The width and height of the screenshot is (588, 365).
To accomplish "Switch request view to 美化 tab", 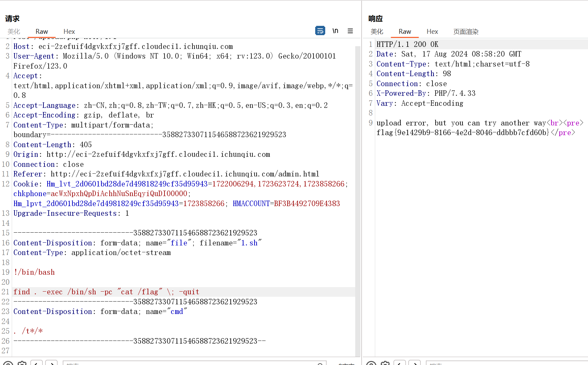I will click(x=14, y=31).
